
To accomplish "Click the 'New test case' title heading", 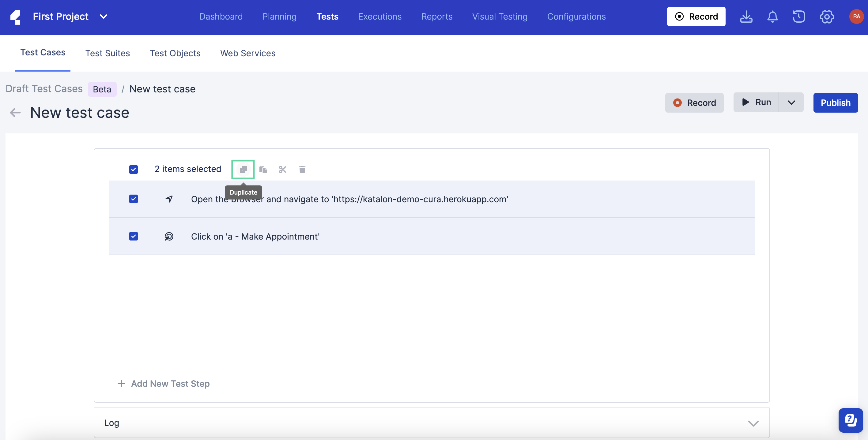I will click(80, 112).
